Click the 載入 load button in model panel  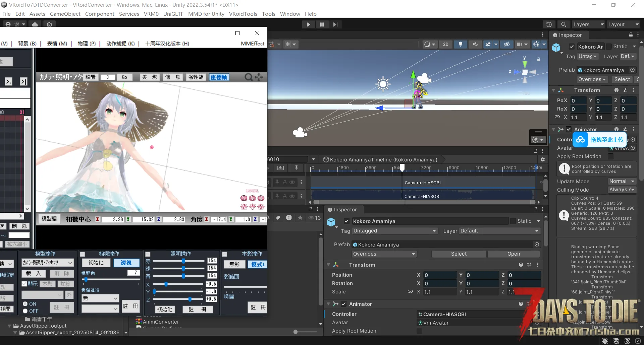tap(34, 274)
